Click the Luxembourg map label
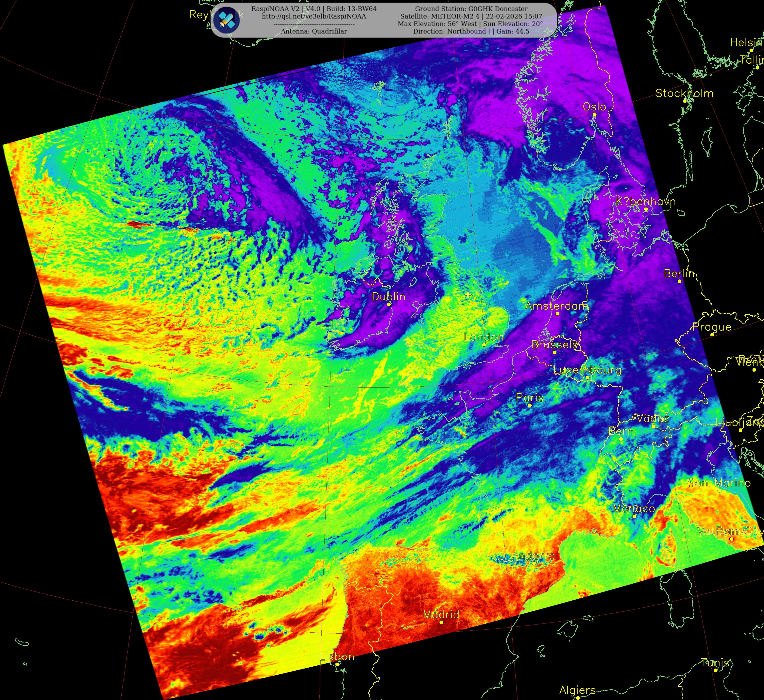This screenshot has width=764, height=700. 587,370
